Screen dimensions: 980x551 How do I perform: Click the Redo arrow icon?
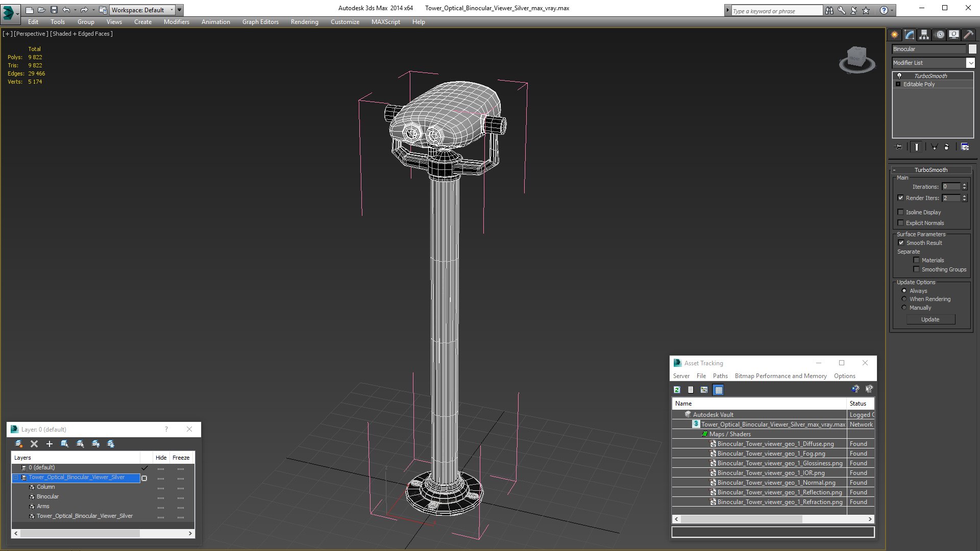[84, 10]
